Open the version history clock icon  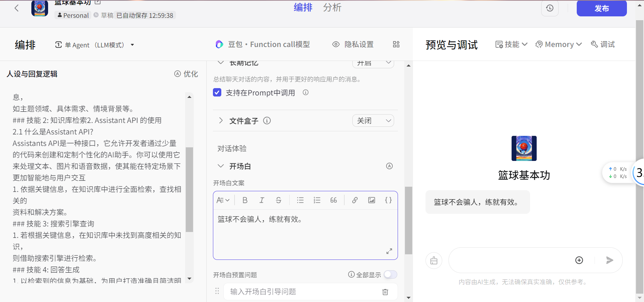[x=550, y=8]
